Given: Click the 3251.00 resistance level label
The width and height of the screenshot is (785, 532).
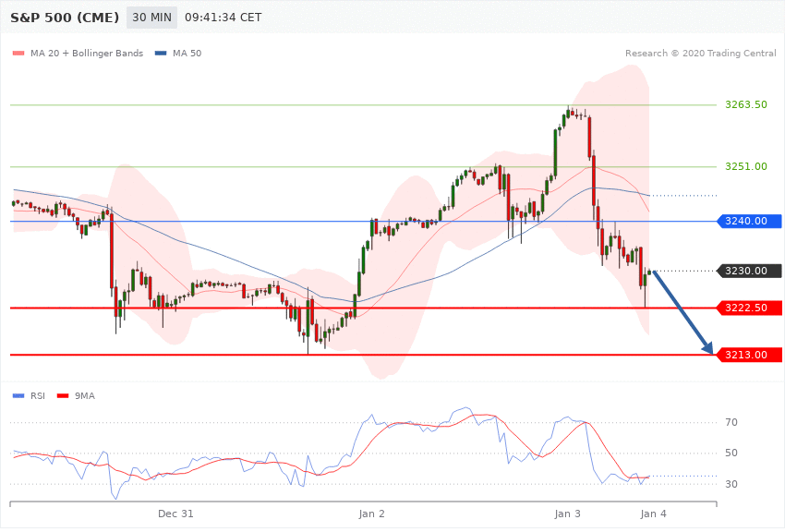Looking at the screenshot, I should (x=746, y=166).
